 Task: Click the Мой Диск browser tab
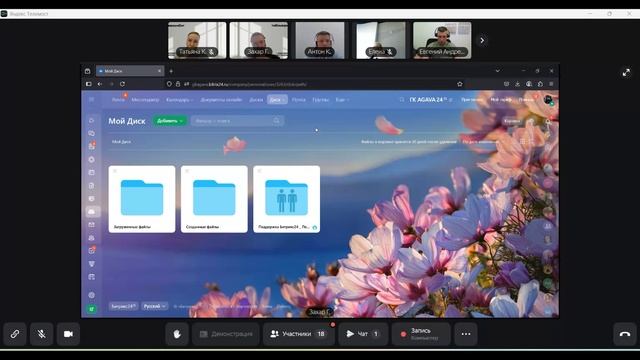click(x=130, y=71)
